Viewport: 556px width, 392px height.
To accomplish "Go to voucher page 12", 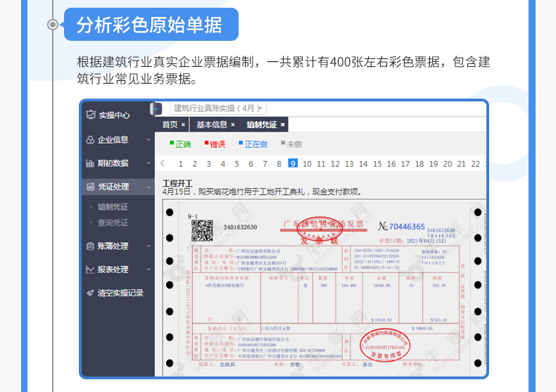I will pos(335,164).
